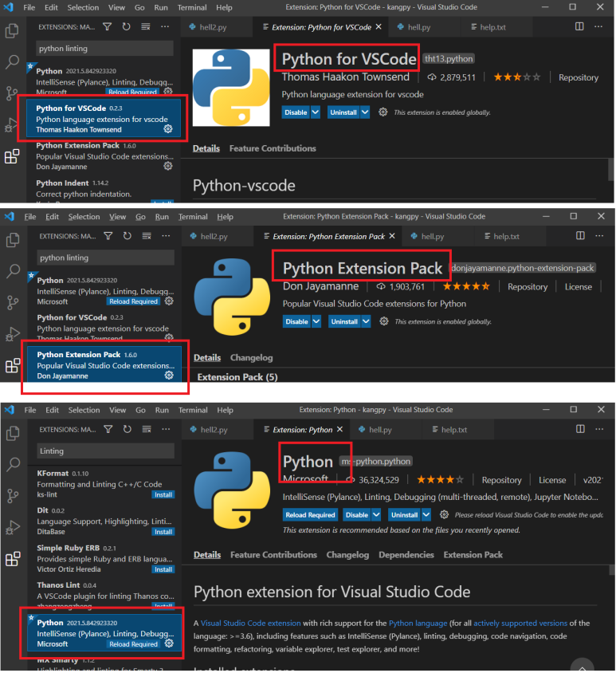The height and width of the screenshot is (673, 616).
Task: Open License link on Python Extension Pack page
Action: click(x=578, y=287)
